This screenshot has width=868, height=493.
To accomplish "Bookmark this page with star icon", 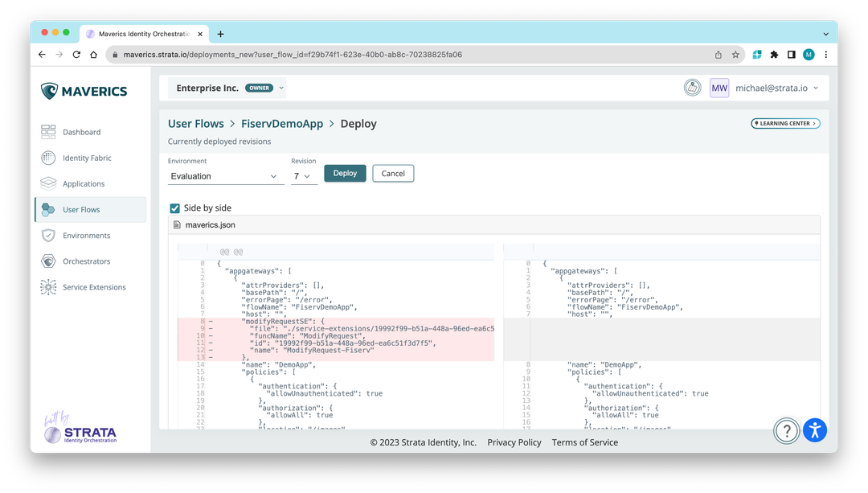I will (x=735, y=54).
